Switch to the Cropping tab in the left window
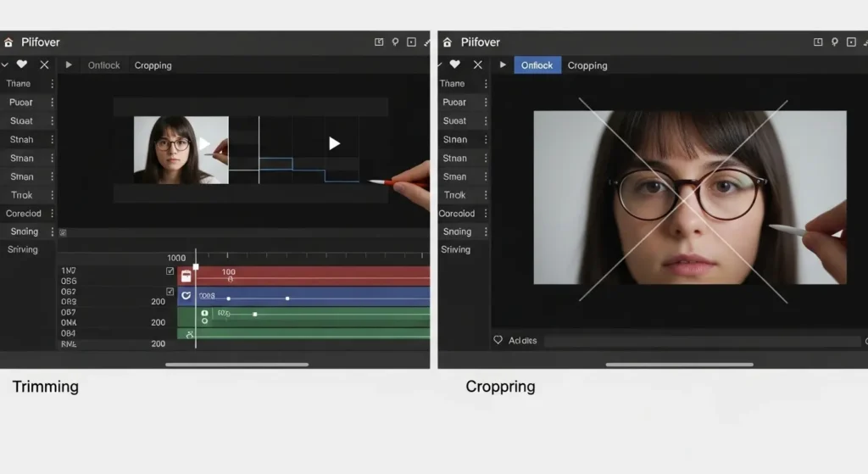 (x=153, y=65)
